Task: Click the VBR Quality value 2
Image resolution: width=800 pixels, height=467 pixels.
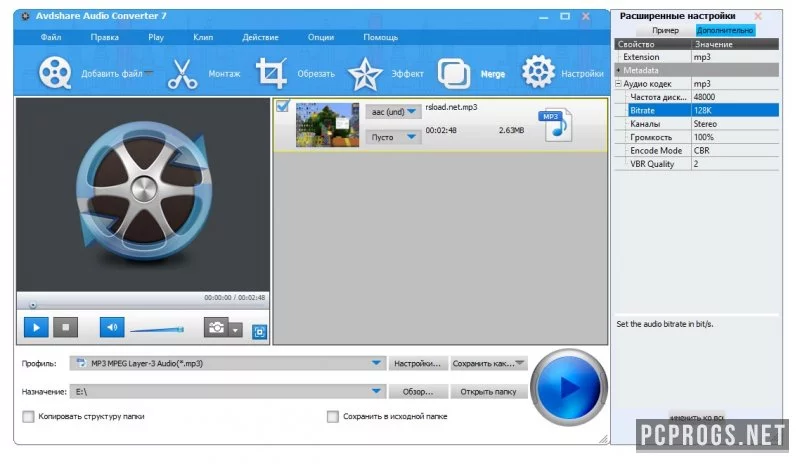Action: click(x=695, y=163)
